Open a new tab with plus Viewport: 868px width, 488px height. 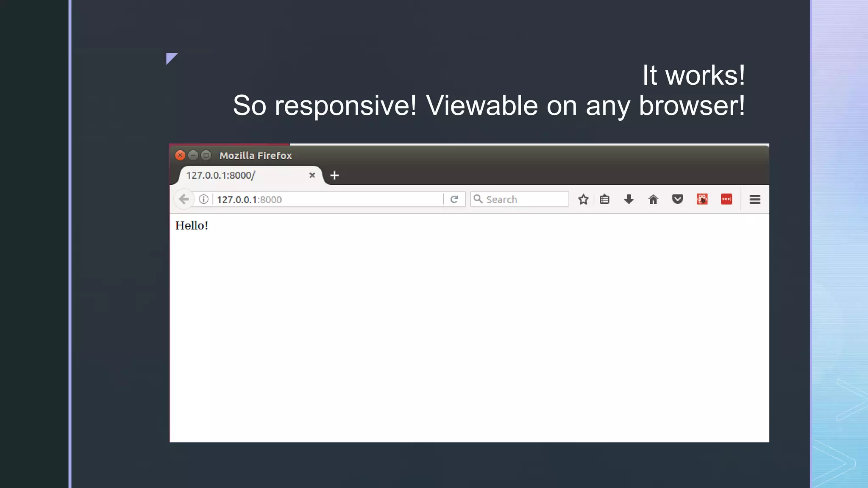(334, 175)
